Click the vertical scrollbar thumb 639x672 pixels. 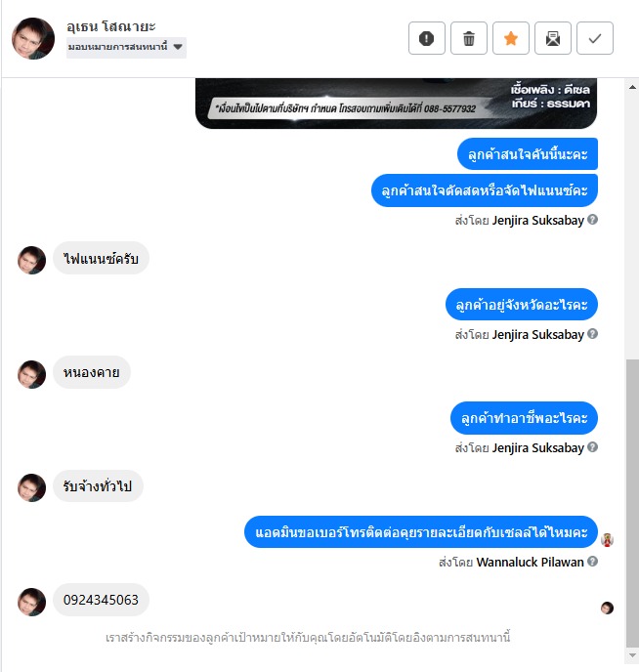[x=632, y=503]
